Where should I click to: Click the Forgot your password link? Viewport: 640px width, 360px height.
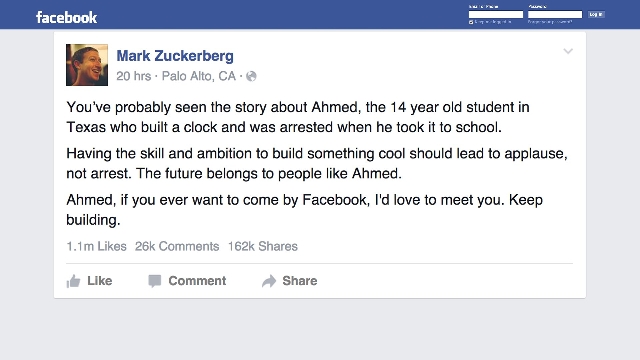(550, 22)
